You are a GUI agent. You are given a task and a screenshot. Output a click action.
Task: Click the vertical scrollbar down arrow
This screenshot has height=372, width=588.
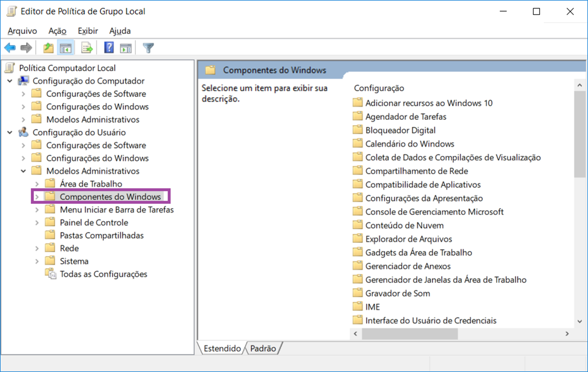pos(580,321)
